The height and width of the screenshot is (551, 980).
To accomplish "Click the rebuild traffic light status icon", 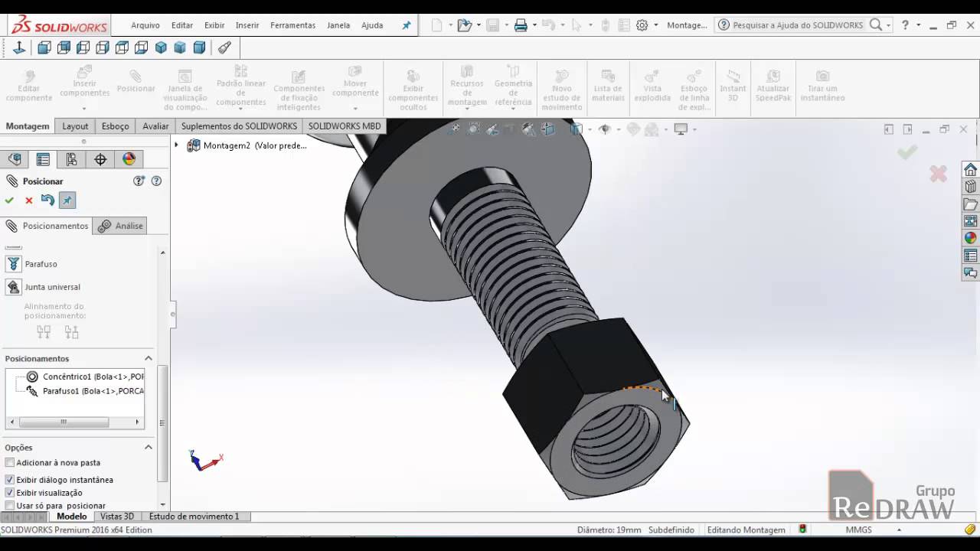I will [802, 530].
